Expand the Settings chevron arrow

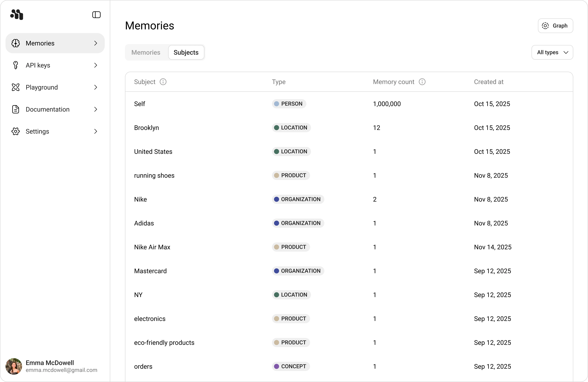coord(96,131)
